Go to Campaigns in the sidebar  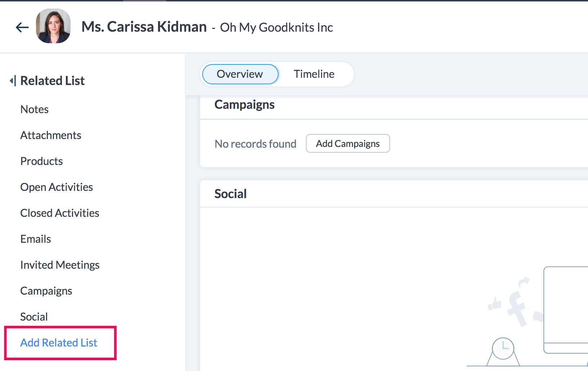coord(46,291)
